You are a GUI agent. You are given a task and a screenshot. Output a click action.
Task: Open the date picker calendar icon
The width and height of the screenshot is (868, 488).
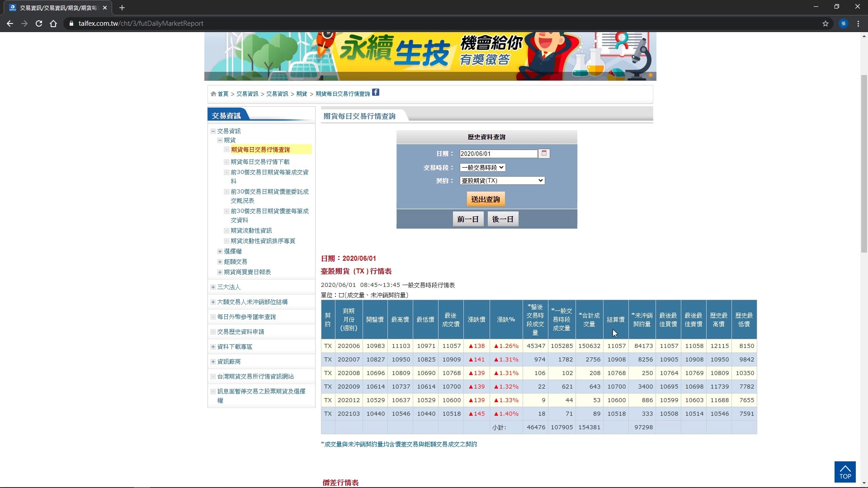coord(544,154)
